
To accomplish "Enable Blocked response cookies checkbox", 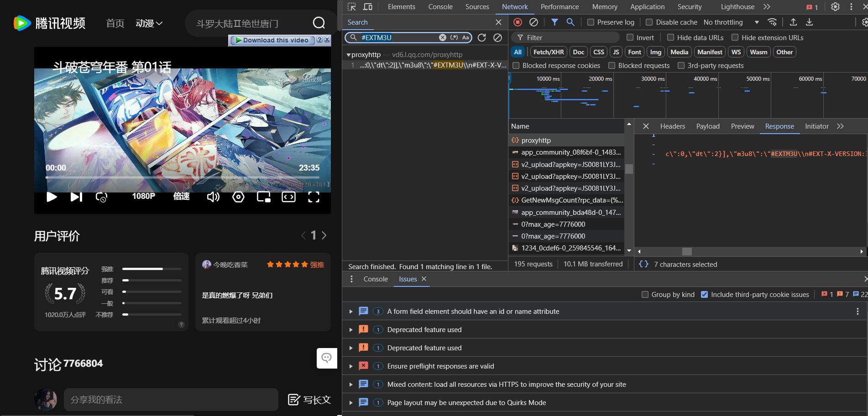I will click(x=516, y=66).
